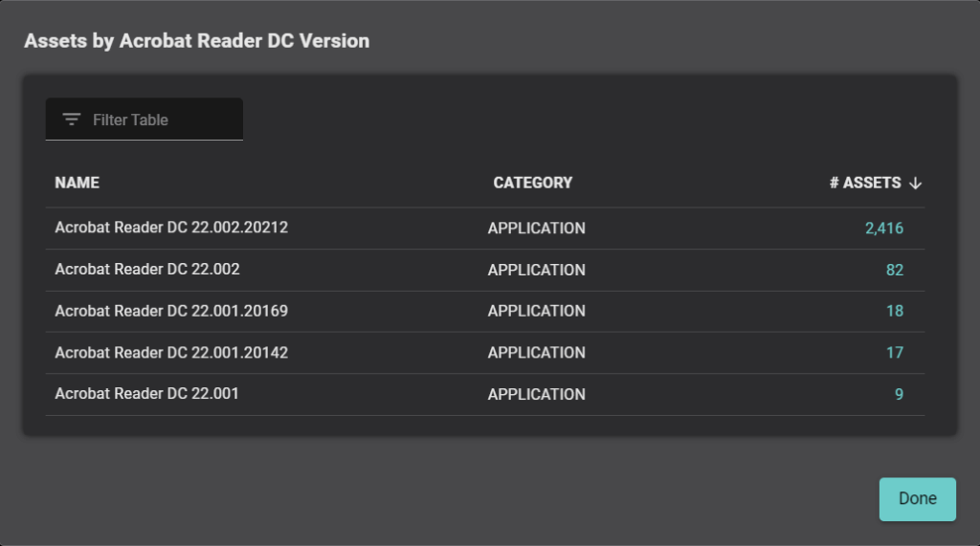Select row Acrobat Reader DC 22.001.20142
The height and width of the screenshot is (546, 980).
pyautogui.click(x=485, y=353)
